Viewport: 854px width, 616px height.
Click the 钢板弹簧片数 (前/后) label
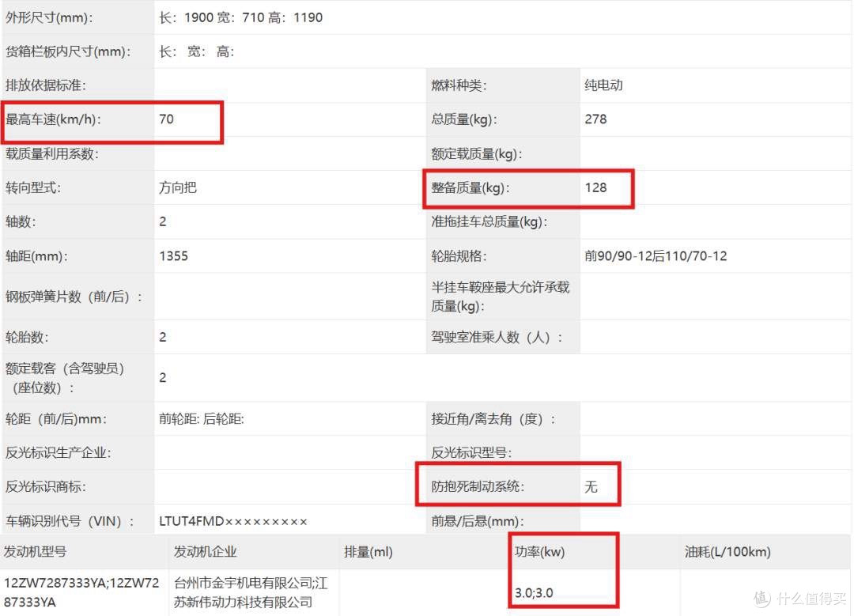click(x=74, y=297)
